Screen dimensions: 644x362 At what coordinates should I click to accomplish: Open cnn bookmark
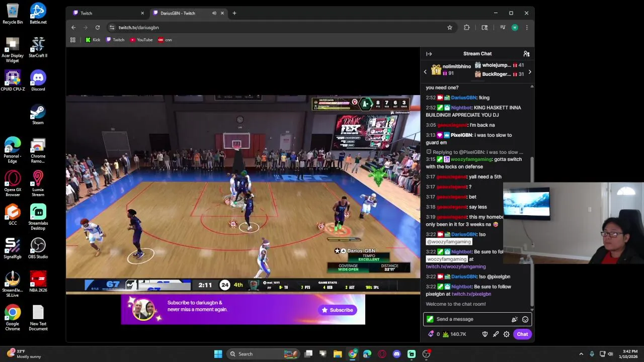pyautogui.click(x=165, y=40)
